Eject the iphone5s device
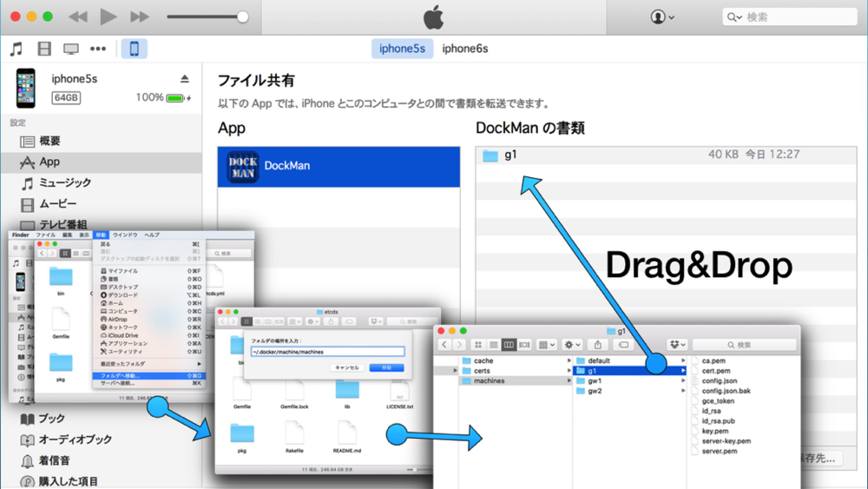Screen dimensions: 868x489 point(184,79)
